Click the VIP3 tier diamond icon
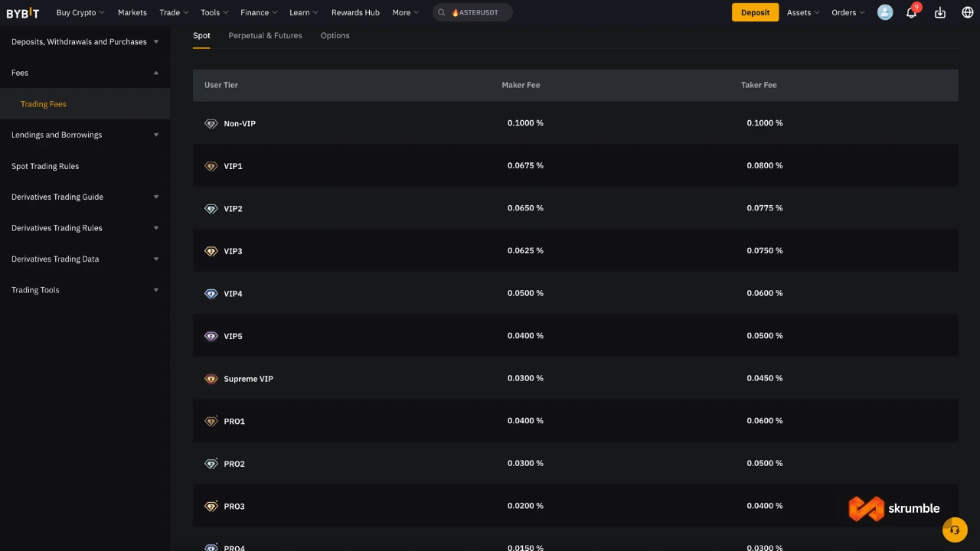 point(211,251)
